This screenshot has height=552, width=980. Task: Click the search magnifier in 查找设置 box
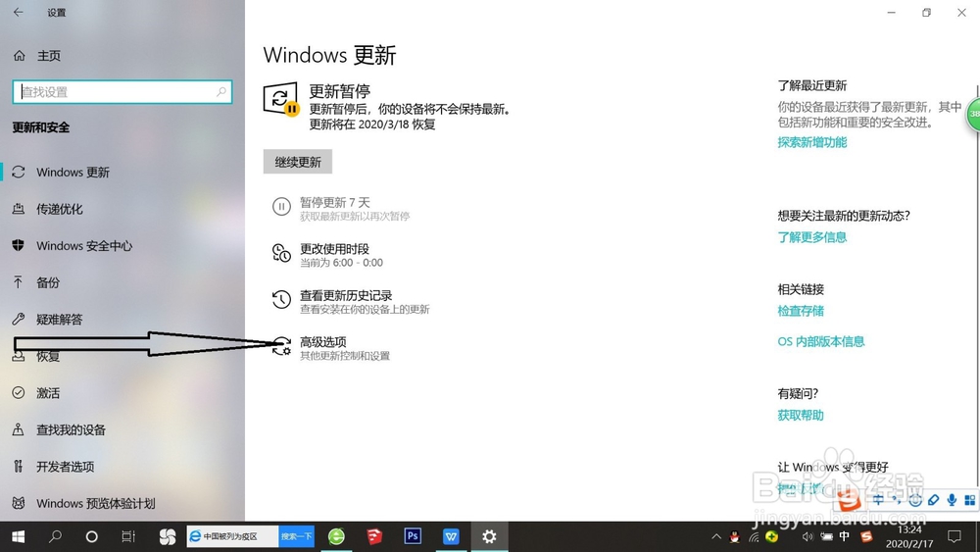coord(221,92)
